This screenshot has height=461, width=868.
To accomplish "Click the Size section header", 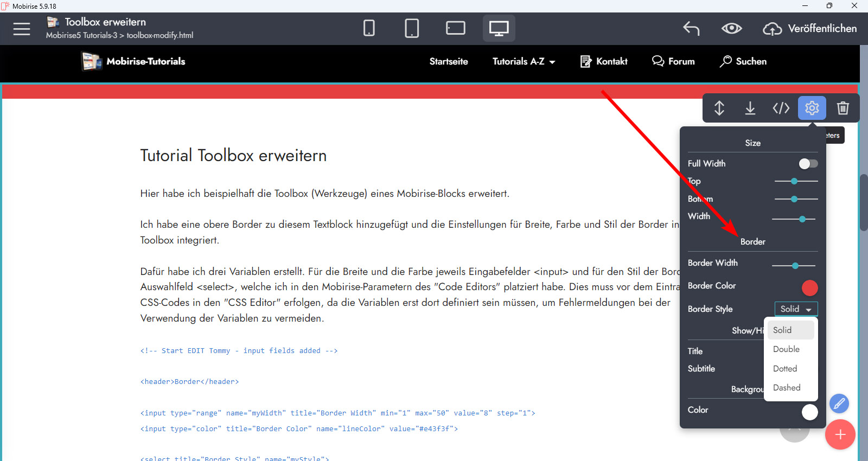I will click(752, 143).
